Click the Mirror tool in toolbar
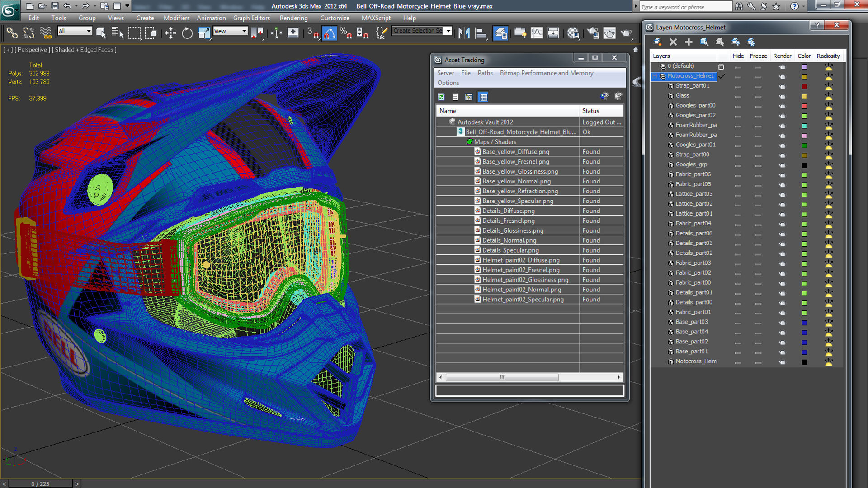The width and height of the screenshot is (868, 488). 464,33
